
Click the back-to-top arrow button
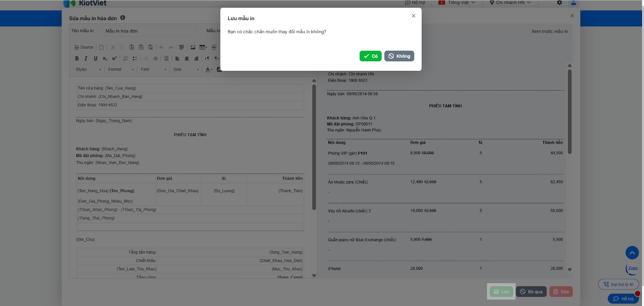632,252
